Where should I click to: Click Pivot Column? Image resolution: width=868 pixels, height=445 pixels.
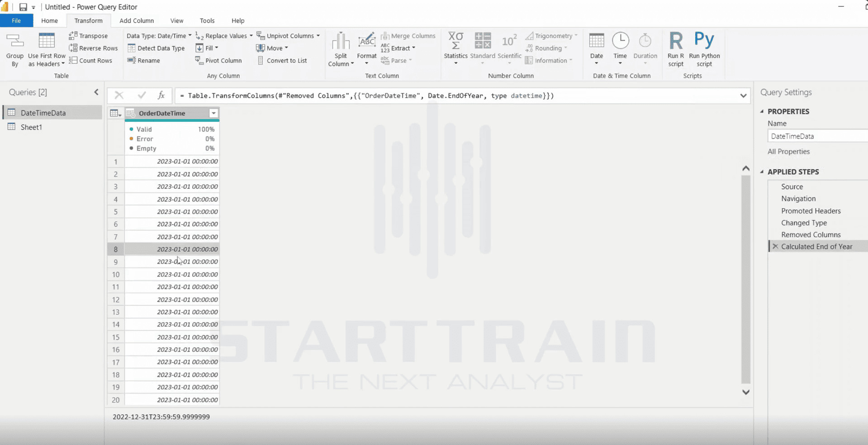(218, 60)
